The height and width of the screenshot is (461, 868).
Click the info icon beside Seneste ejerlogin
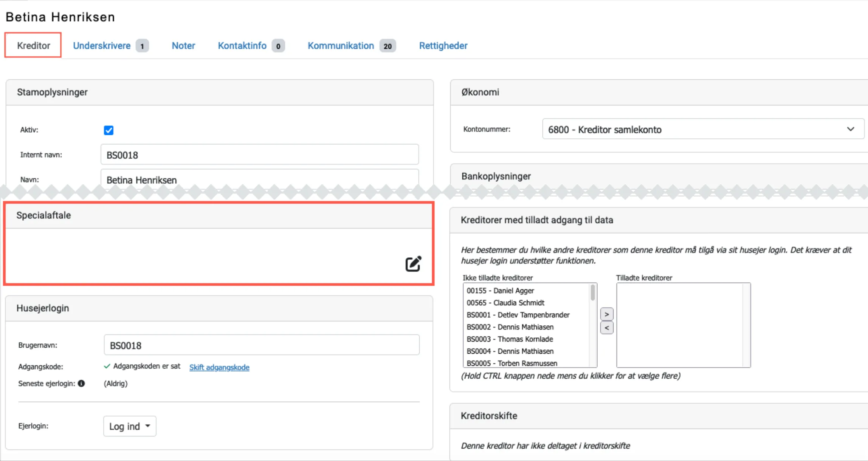(x=81, y=384)
